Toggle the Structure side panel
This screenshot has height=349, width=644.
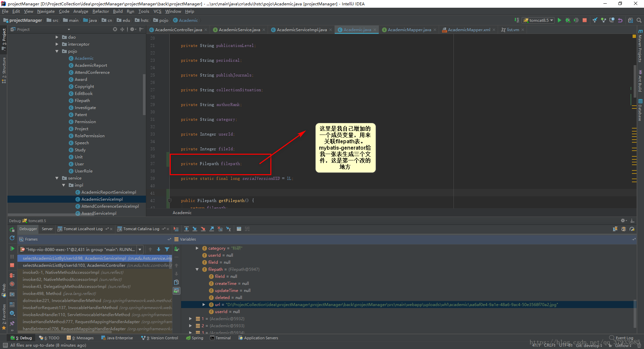tap(4, 70)
